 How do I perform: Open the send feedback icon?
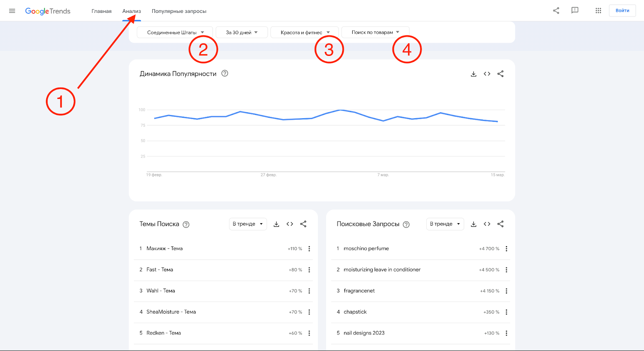point(575,10)
